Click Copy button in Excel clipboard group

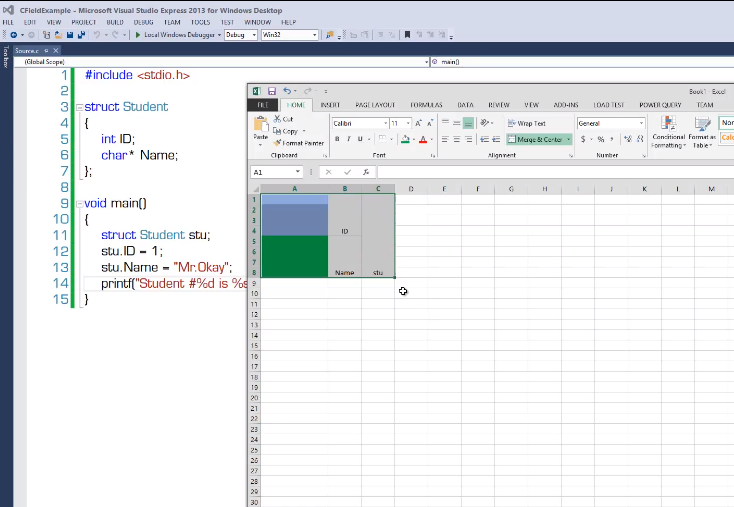point(286,131)
